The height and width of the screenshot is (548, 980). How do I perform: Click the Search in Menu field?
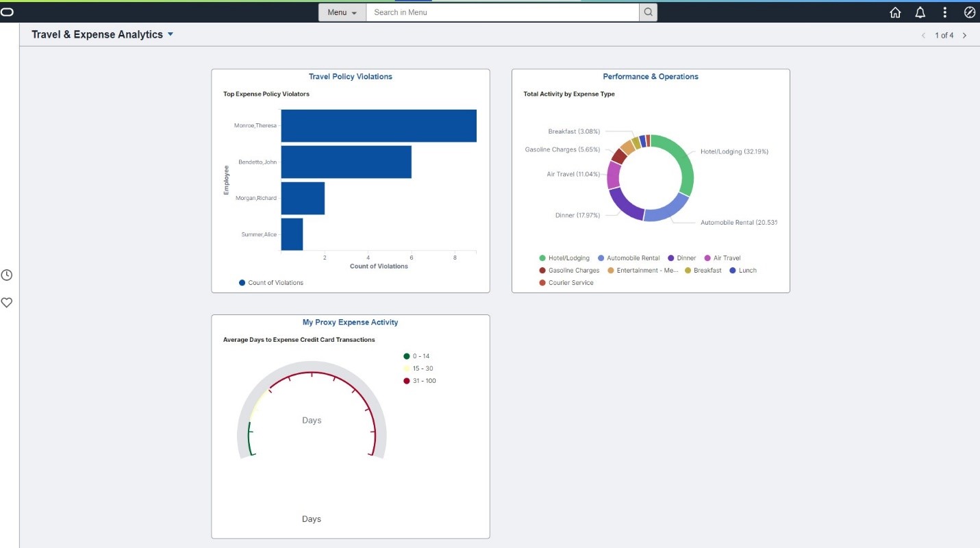(x=503, y=12)
